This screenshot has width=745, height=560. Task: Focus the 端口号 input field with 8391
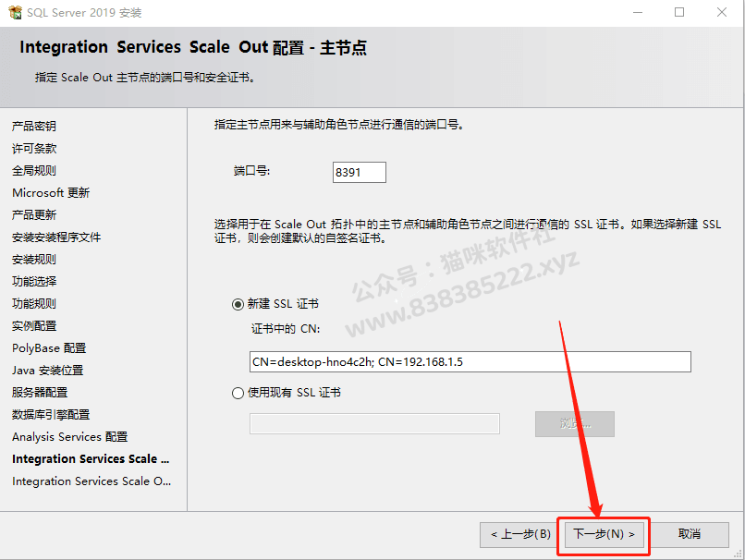point(360,172)
